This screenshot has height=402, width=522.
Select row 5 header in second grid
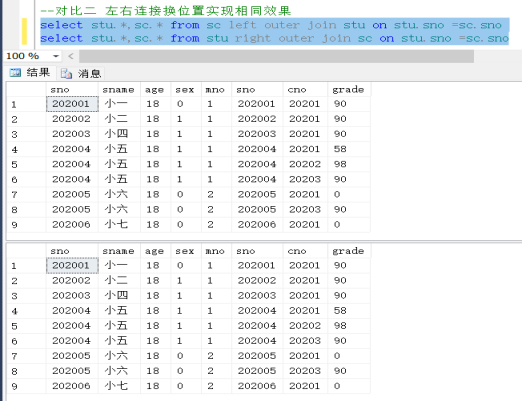point(26,326)
